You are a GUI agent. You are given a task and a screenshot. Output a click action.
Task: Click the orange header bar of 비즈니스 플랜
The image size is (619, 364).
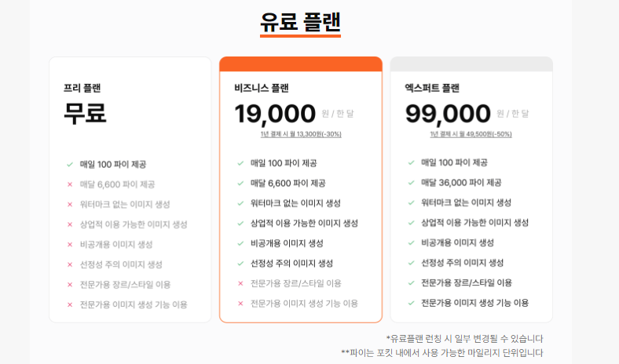click(x=301, y=64)
